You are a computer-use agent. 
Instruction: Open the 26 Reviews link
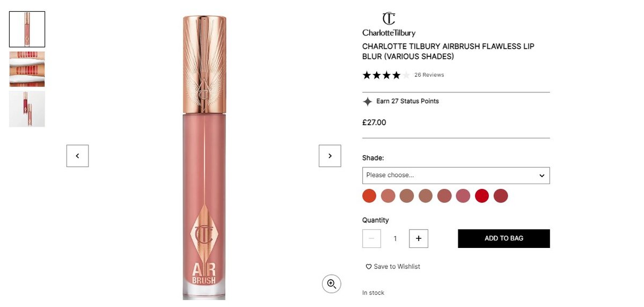click(429, 75)
